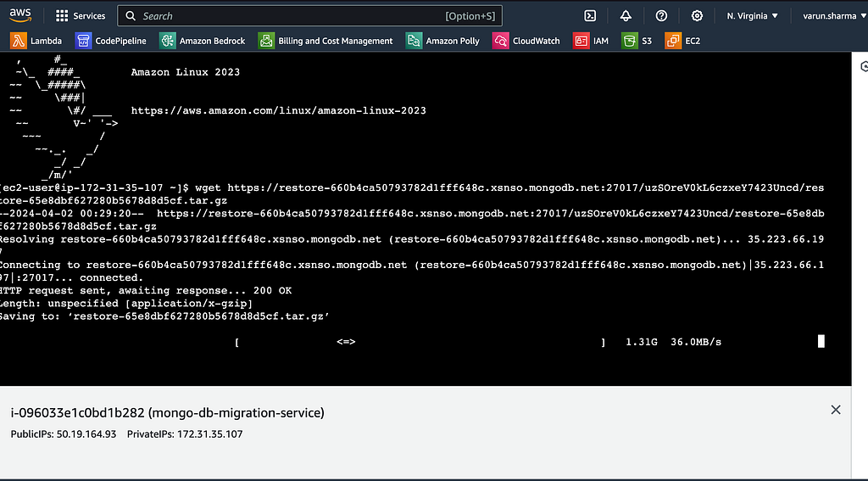The image size is (868, 481).
Task: Click the Amazon Linux 2023 banner text
Action: coord(186,72)
